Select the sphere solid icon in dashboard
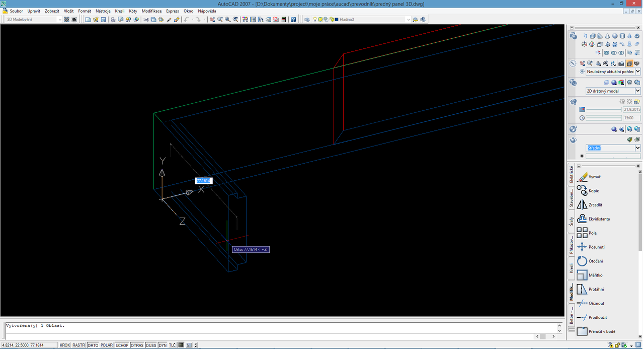The image size is (644, 349). tap(615, 36)
